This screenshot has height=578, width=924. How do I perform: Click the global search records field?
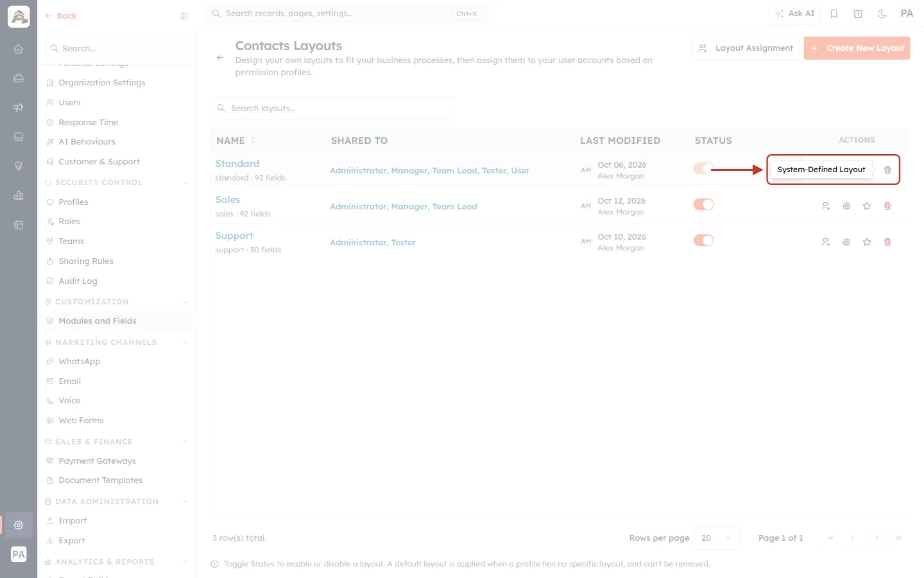click(x=346, y=13)
